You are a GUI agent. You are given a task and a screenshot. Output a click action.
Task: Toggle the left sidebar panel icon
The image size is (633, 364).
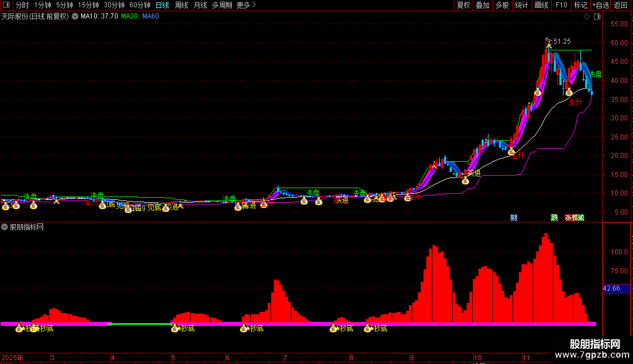(6, 5)
